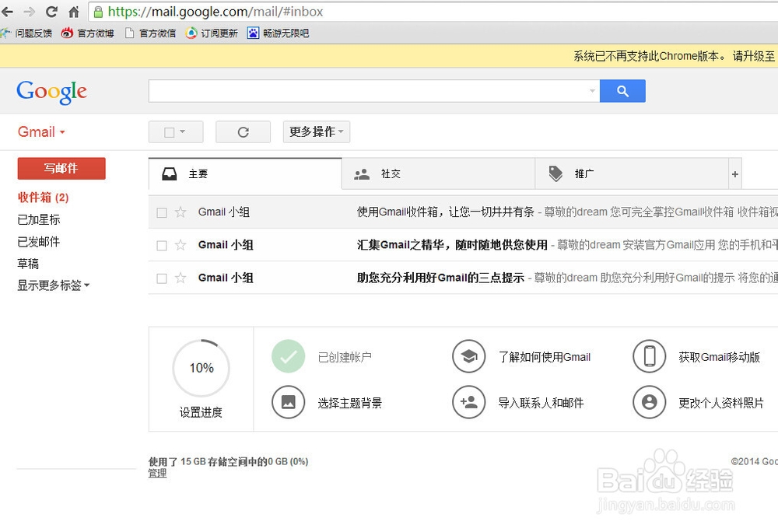778x532 pixels.
Task: Click the green padlock security icon
Action: tap(98, 12)
